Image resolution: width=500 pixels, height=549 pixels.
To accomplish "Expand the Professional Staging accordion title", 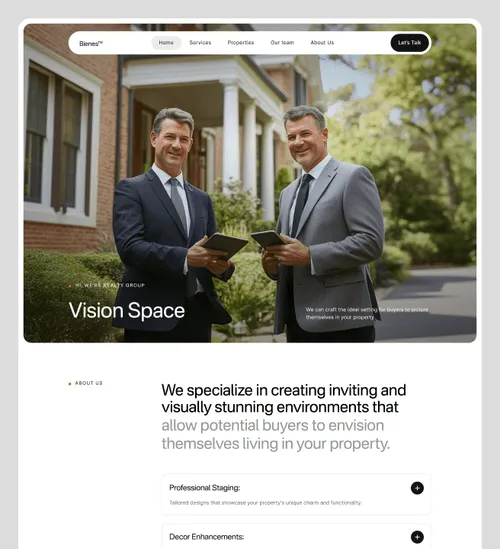I will 204,488.
